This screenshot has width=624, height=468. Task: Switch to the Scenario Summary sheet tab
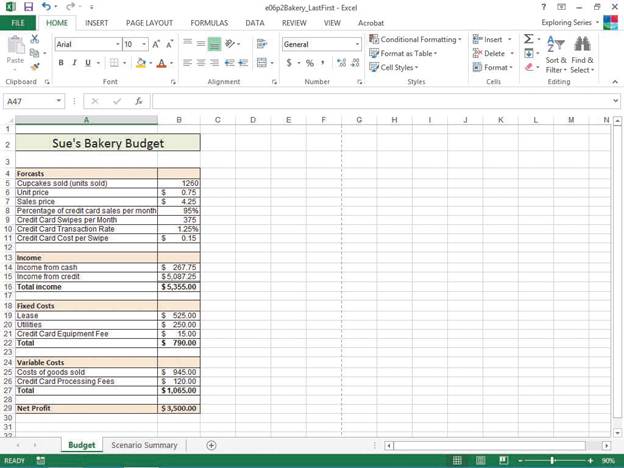[144, 445]
